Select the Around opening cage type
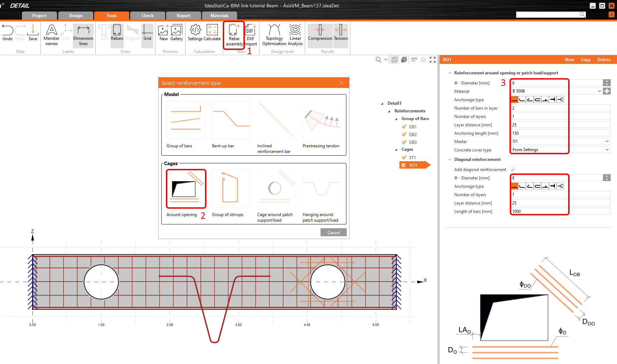This screenshot has width=617, height=364. coord(186,189)
